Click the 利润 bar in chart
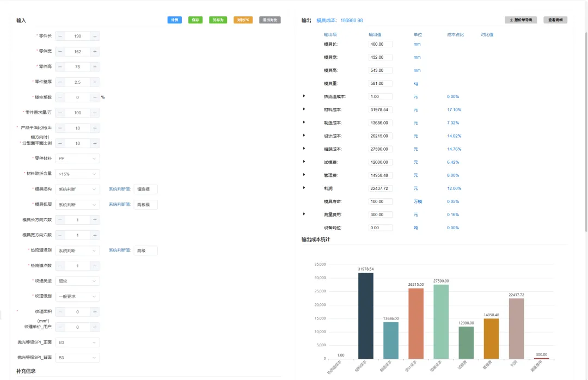This screenshot has width=588, height=380. [516, 329]
